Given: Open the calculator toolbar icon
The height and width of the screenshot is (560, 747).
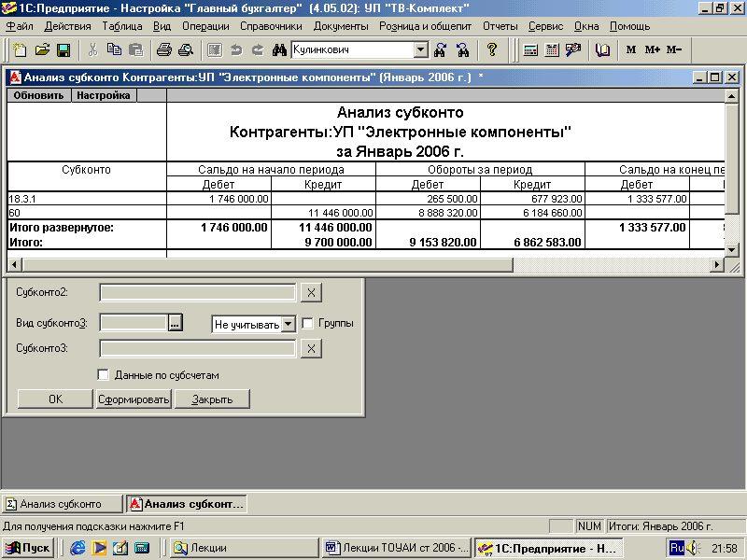Looking at the screenshot, I should (x=530, y=49).
